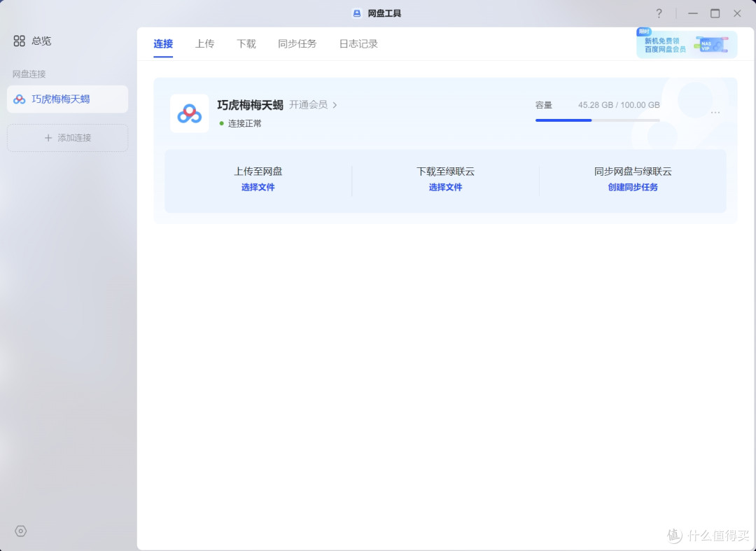Click the 添加连接 button
756x551 pixels.
click(67, 138)
